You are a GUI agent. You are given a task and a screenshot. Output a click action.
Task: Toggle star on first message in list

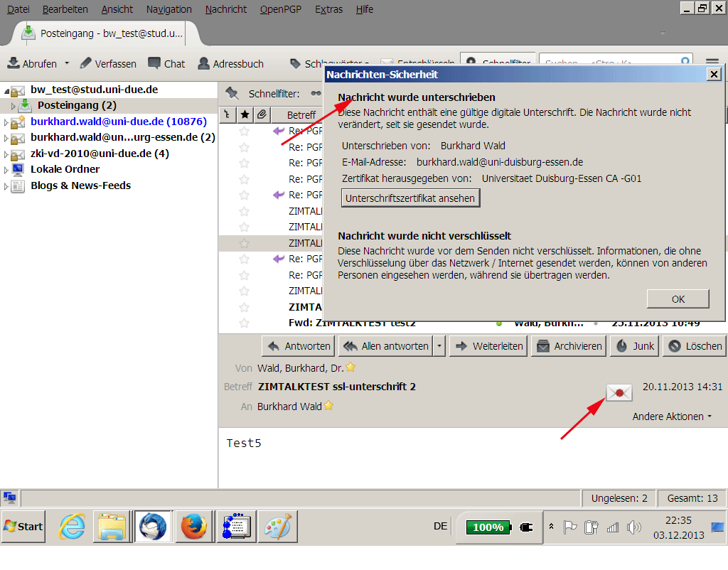point(245,131)
